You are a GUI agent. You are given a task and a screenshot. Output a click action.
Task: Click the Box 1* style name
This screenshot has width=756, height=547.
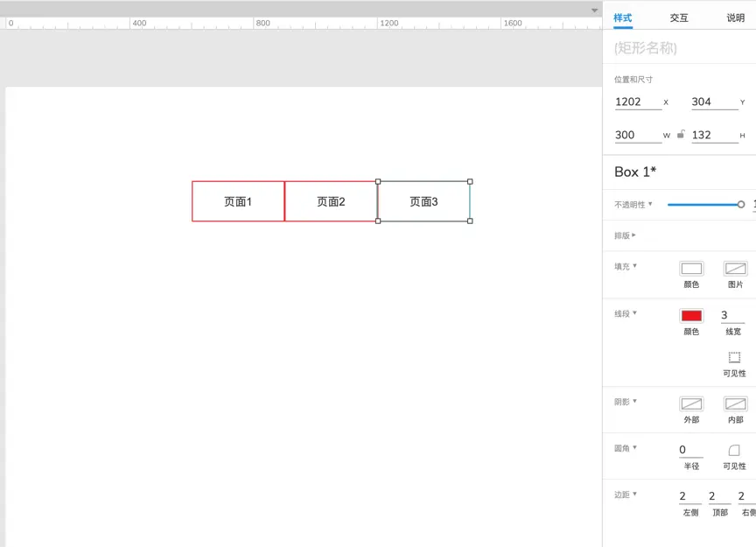pyautogui.click(x=635, y=172)
